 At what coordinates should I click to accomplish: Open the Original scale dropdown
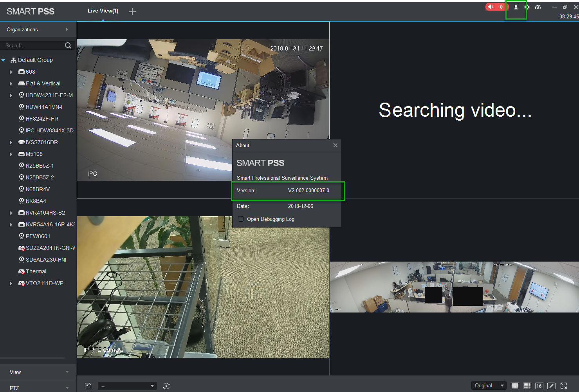tap(489, 386)
